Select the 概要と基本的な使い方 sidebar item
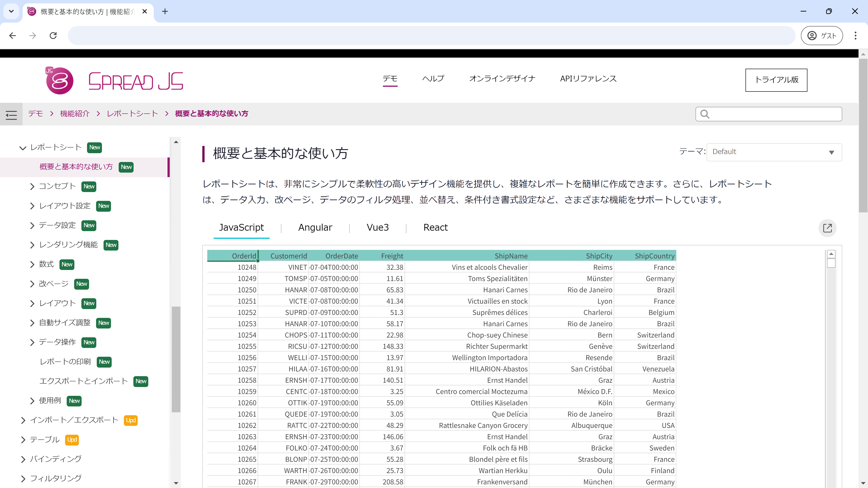The width and height of the screenshot is (868, 488). point(76,167)
